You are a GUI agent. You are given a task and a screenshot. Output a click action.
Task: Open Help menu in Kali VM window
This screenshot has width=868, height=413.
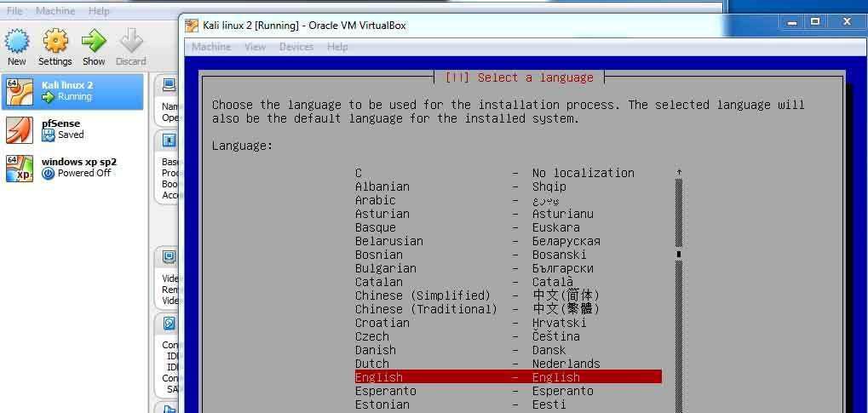tap(337, 47)
